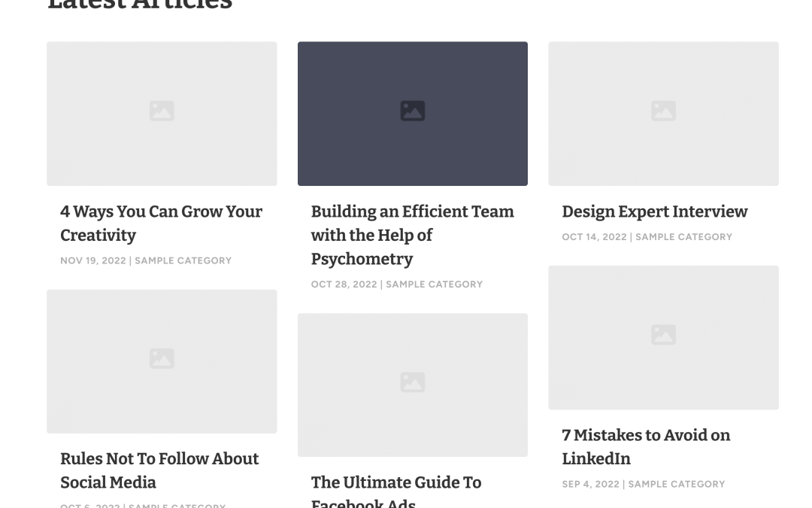Open 'Building an Efficient Team' article title
Screen dimensions: 812x508
coord(412,236)
